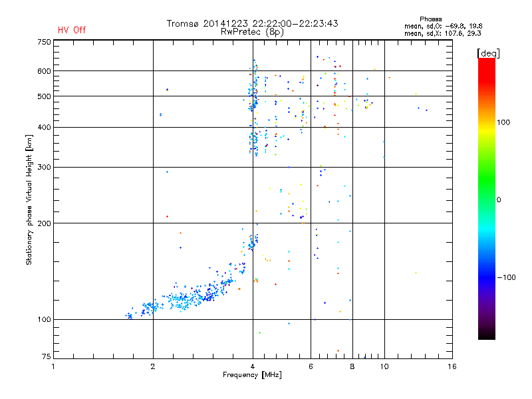Click the y-axis label '200'
This screenshot has width=532, height=399.
click(x=44, y=223)
